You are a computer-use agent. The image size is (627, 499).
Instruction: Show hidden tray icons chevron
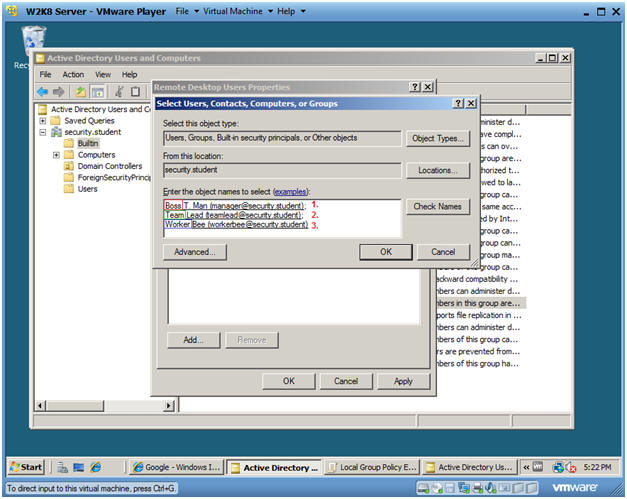point(526,467)
